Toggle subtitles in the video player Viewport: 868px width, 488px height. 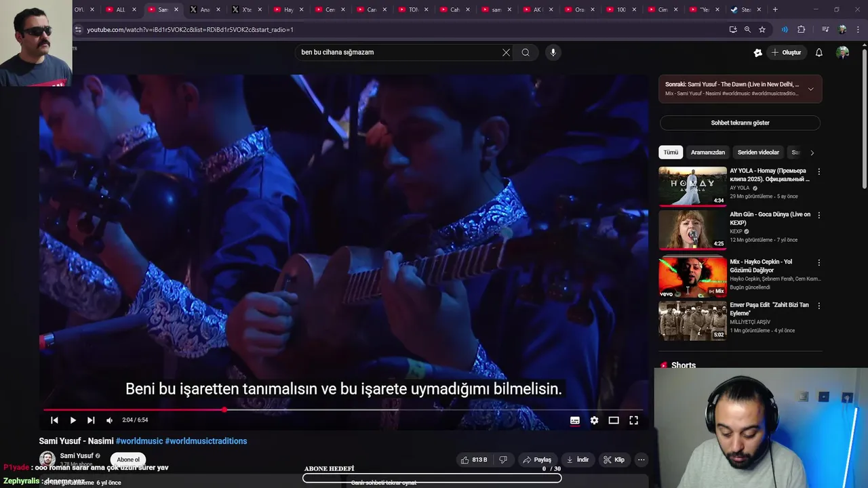coord(575,420)
